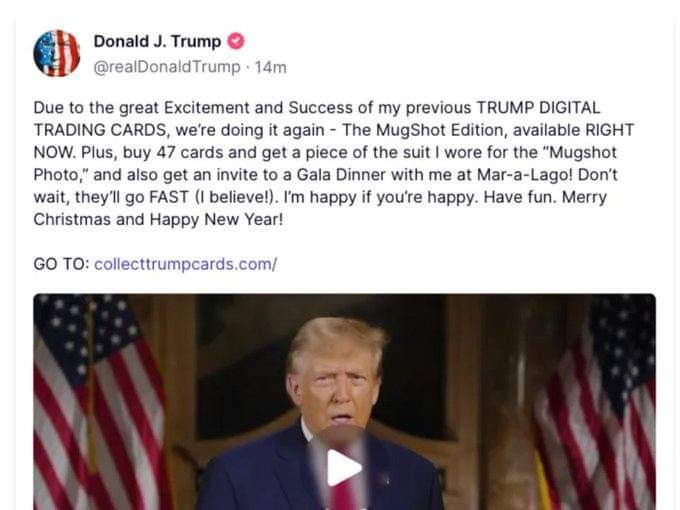Open the "14m" post timestamp
Image resolution: width=680 pixels, height=510 pixels.
click(271, 67)
